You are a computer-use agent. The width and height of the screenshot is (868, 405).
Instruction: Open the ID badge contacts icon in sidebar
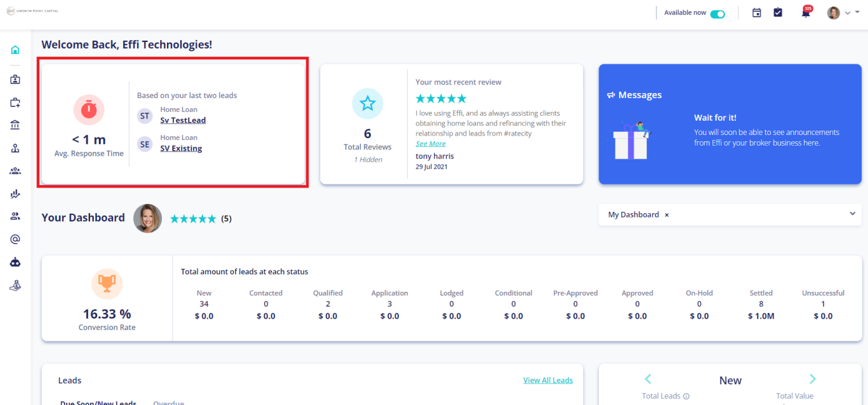(15, 79)
